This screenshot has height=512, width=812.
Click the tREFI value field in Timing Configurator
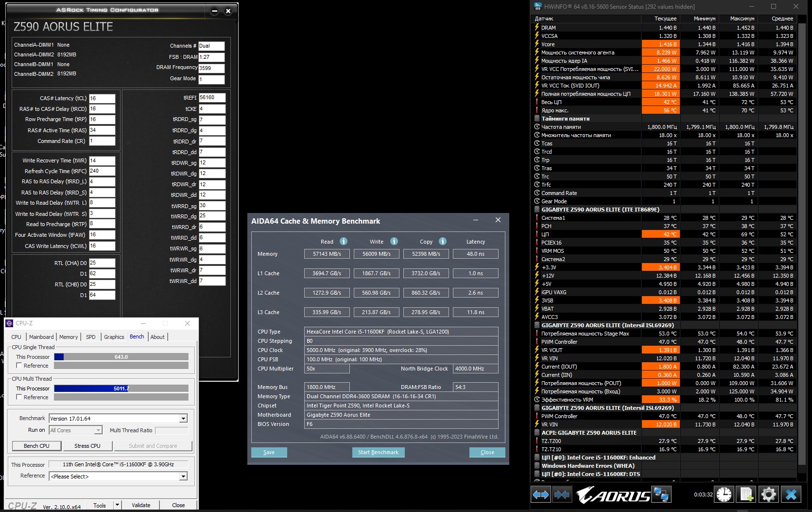[212, 98]
